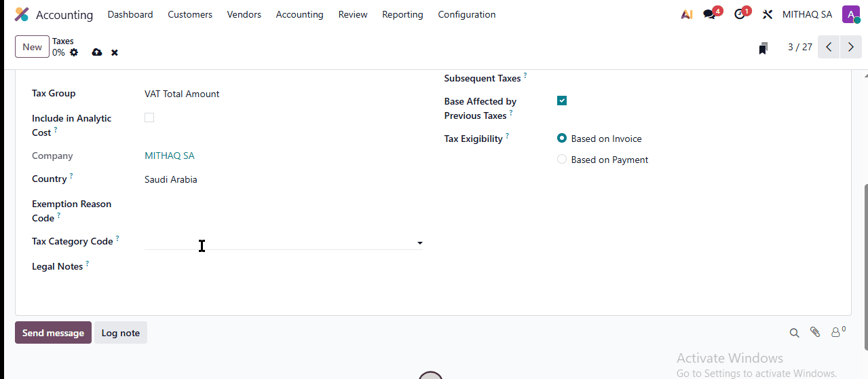Screen dimensions: 868x379
Task: Open the Configuration menu
Action: 466,14
